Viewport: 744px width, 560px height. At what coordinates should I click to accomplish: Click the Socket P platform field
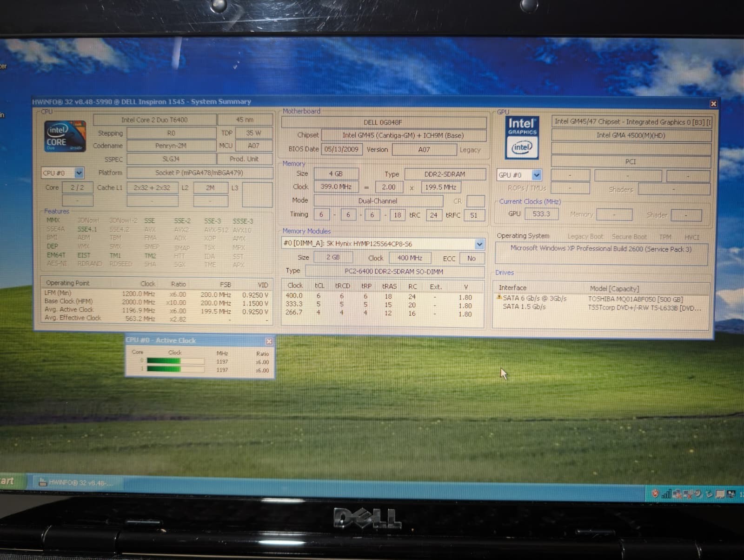point(199,173)
